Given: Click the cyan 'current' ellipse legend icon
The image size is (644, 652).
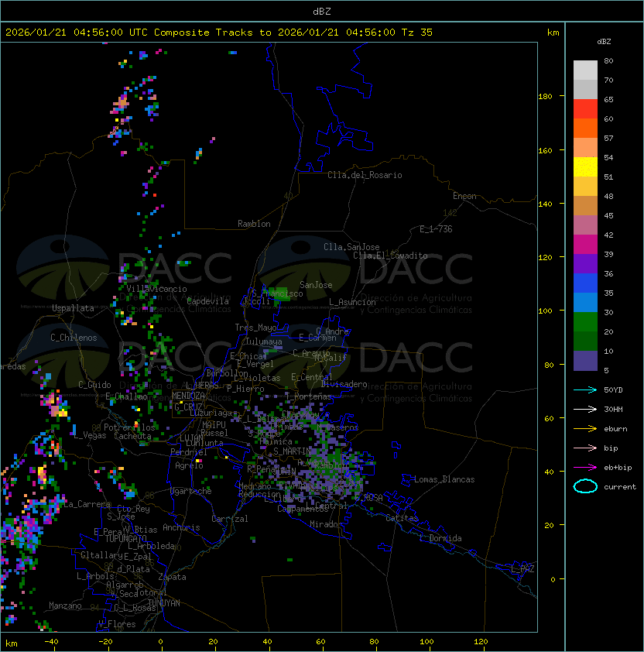Looking at the screenshot, I should [x=585, y=486].
